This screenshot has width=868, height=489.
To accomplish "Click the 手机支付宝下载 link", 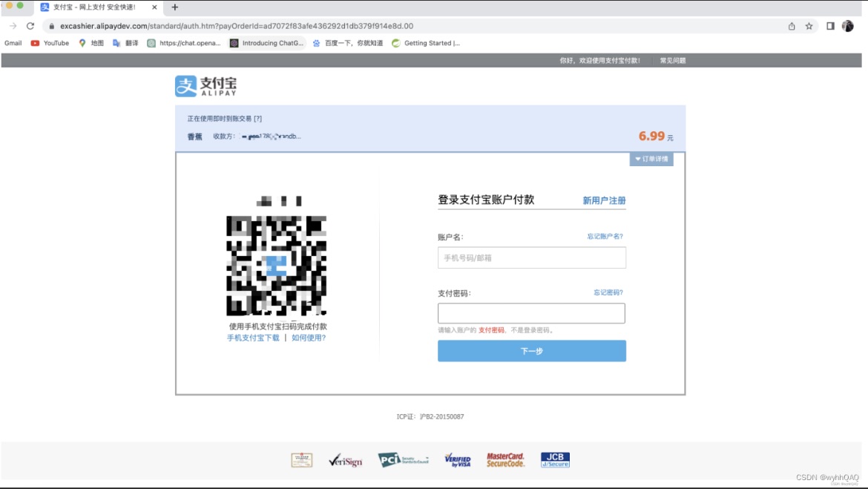I will (x=253, y=338).
